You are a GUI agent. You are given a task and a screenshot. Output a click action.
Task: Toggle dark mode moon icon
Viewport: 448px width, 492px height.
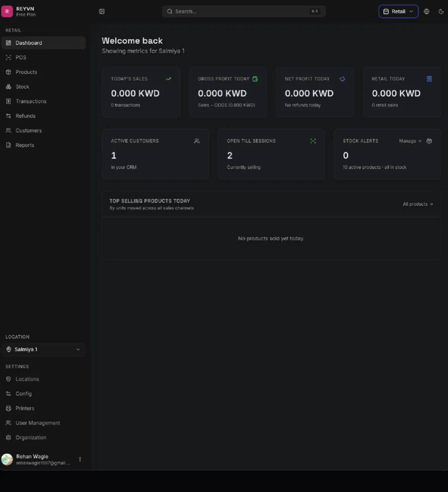[x=441, y=11]
